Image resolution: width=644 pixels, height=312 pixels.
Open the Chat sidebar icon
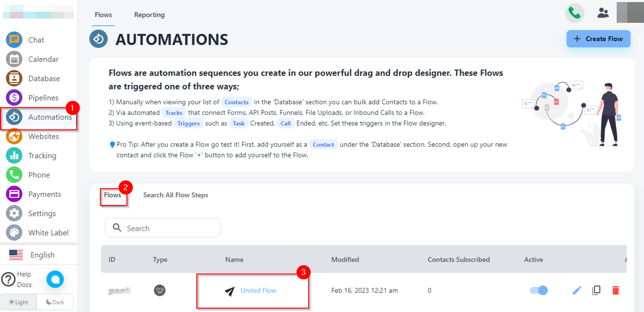(x=14, y=40)
